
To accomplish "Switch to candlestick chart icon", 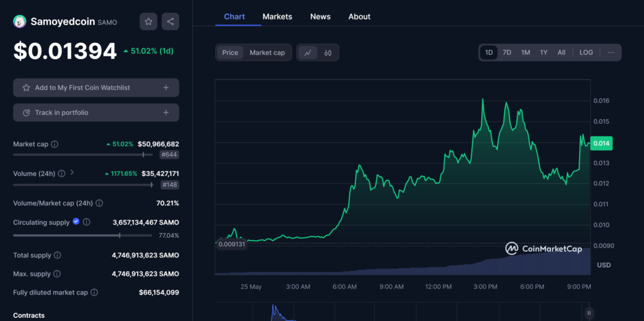I will point(328,53).
